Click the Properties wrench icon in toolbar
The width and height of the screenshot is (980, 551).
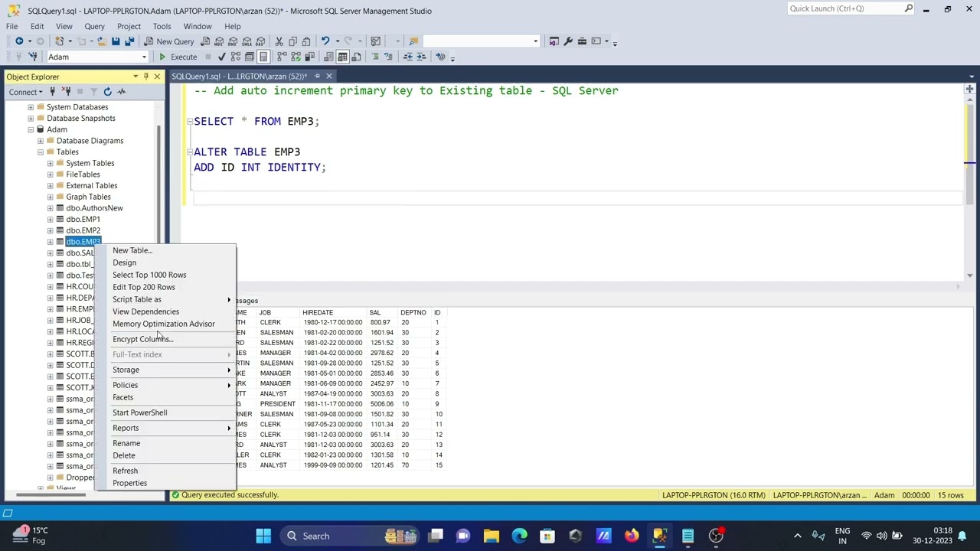click(x=568, y=41)
